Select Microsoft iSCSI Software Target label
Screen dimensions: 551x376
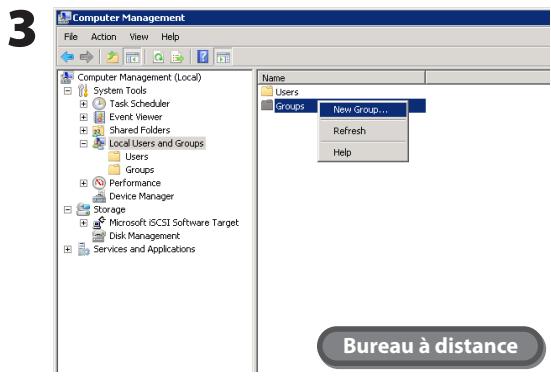tap(174, 223)
